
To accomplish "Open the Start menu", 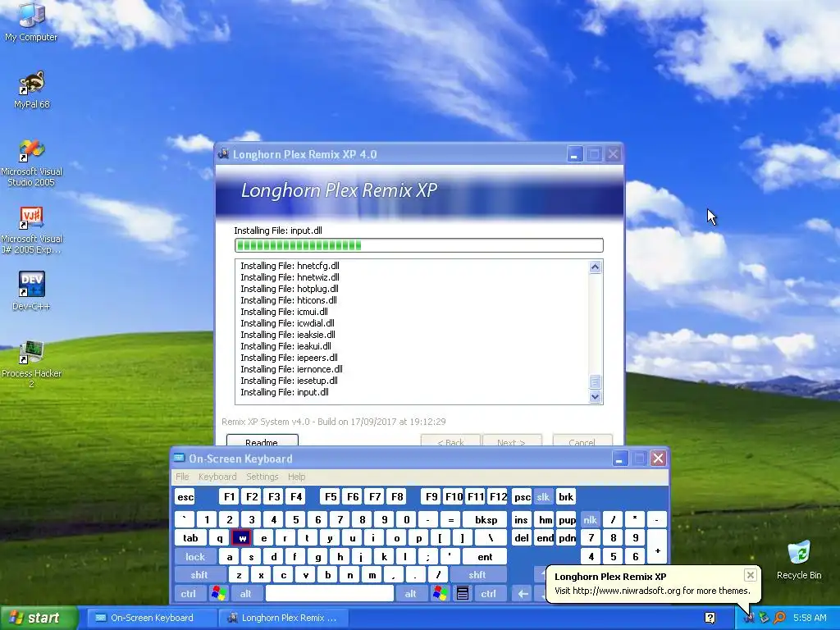I will click(38, 618).
